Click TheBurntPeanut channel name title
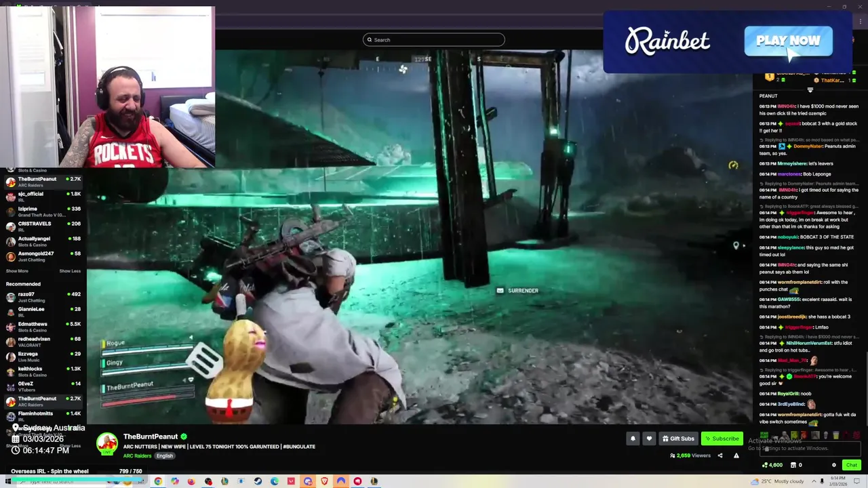Image resolution: width=868 pixels, height=488 pixels. click(x=151, y=436)
